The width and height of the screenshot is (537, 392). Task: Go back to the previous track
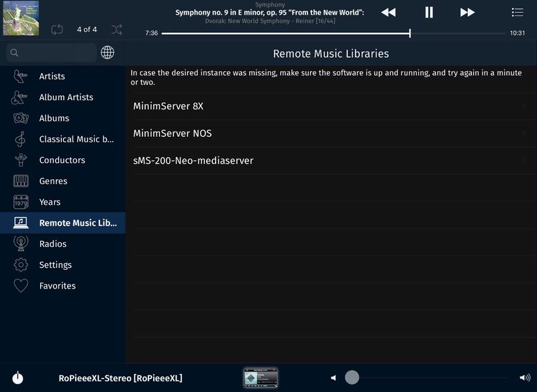tap(388, 12)
